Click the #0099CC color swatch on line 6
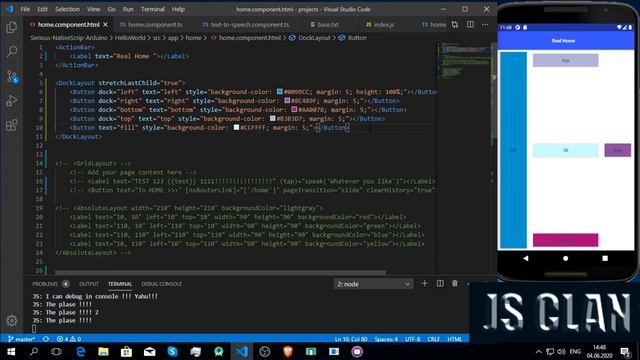Image resolution: width=640 pixels, height=360 pixels. click(x=280, y=92)
